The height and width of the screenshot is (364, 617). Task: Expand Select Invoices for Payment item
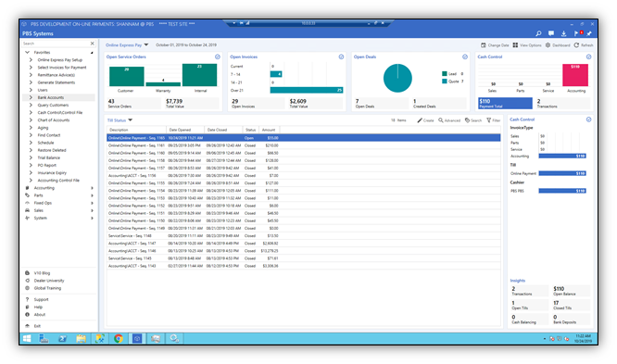click(31, 68)
